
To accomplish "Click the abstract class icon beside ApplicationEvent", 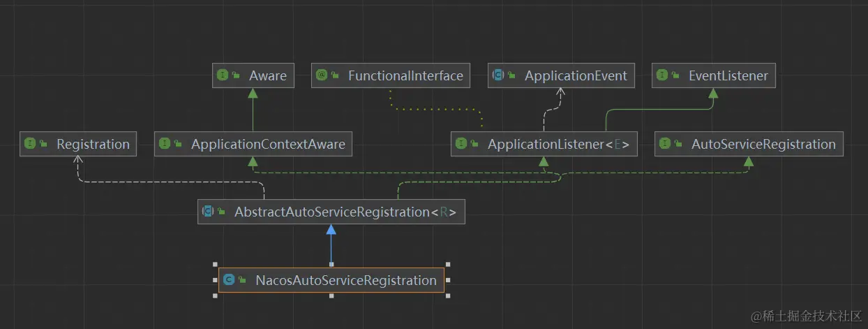I will coord(499,75).
